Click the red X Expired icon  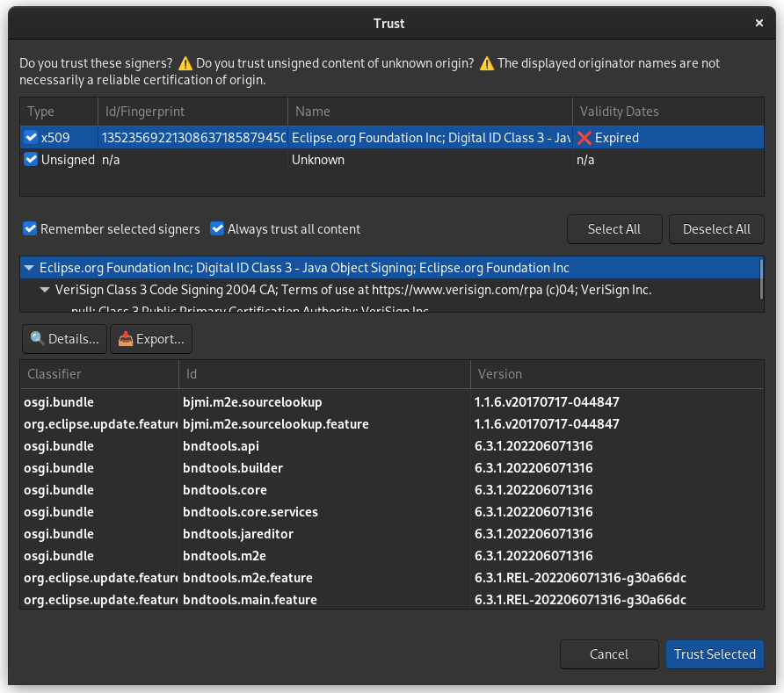(x=584, y=137)
